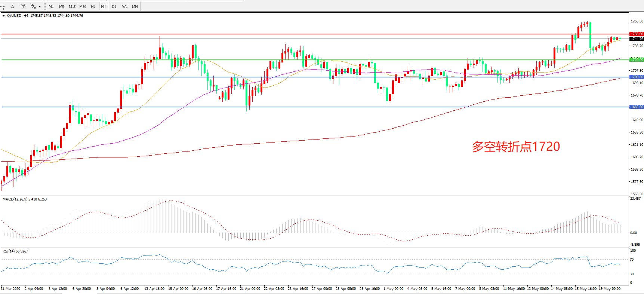The width and height of the screenshot is (644, 294).
Task: Switch to MN monthly timeframe
Action: tap(135, 6)
